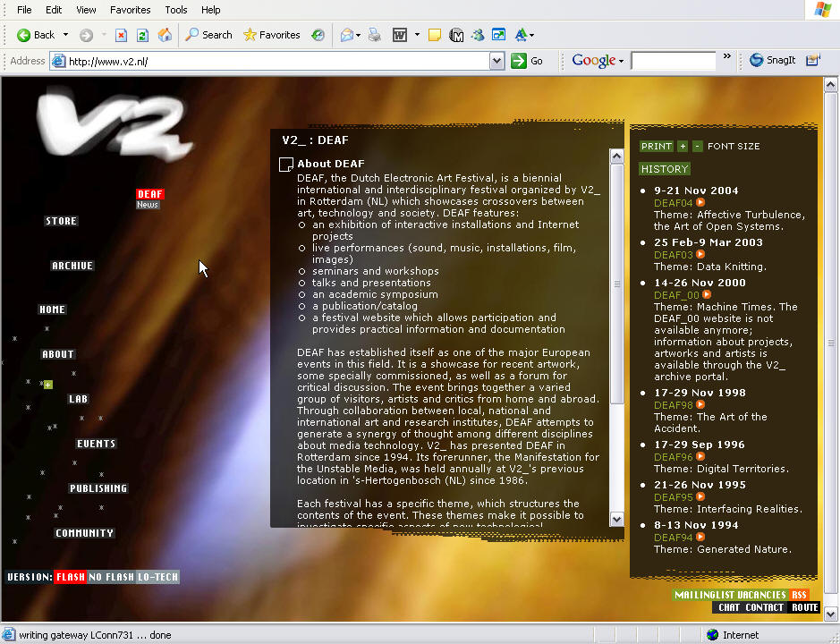
Task: Click the Mail envelope icon
Action: tap(346, 36)
